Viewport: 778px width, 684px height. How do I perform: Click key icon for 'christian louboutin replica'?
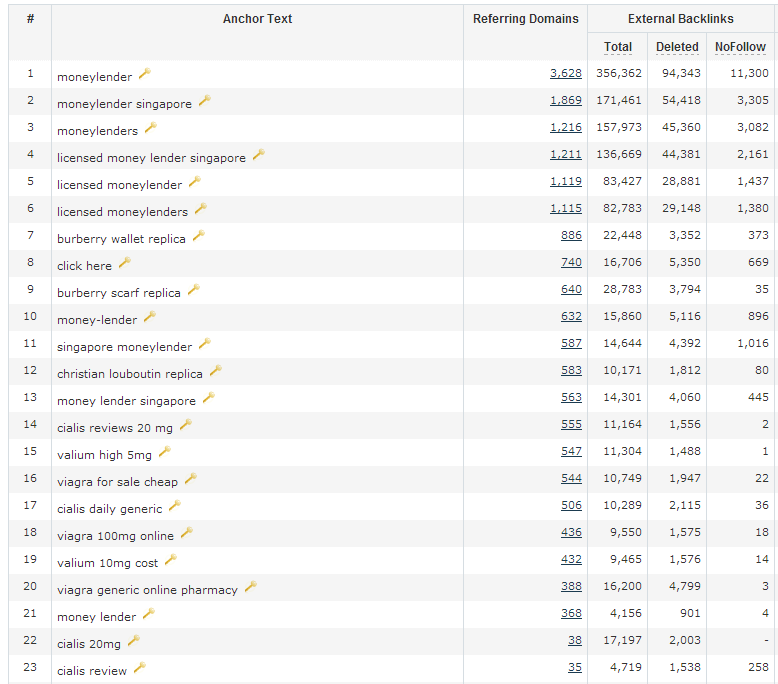pyautogui.click(x=215, y=371)
